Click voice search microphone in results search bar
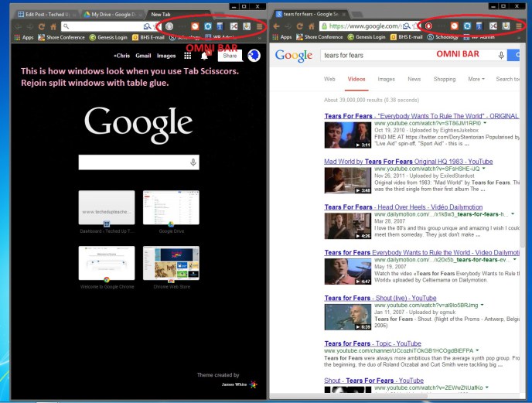Screen dimensions: 532x403 tap(501, 56)
